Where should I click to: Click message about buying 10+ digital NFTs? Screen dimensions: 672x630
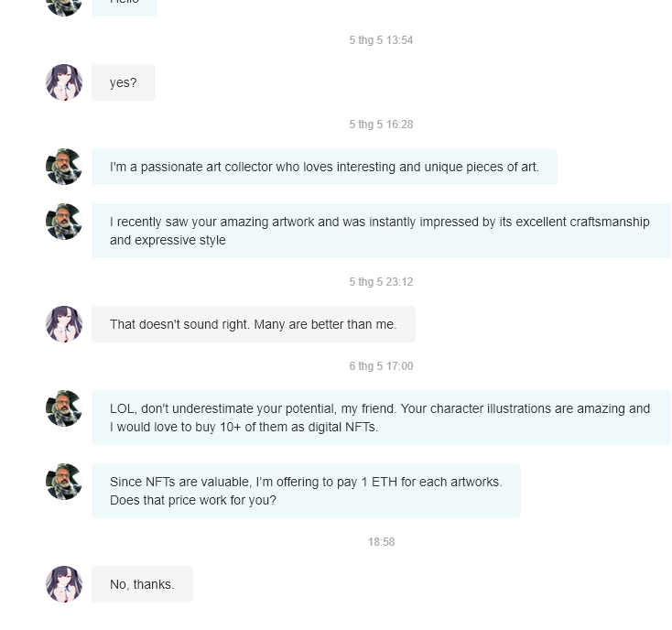pyautogui.click(x=382, y=418)
